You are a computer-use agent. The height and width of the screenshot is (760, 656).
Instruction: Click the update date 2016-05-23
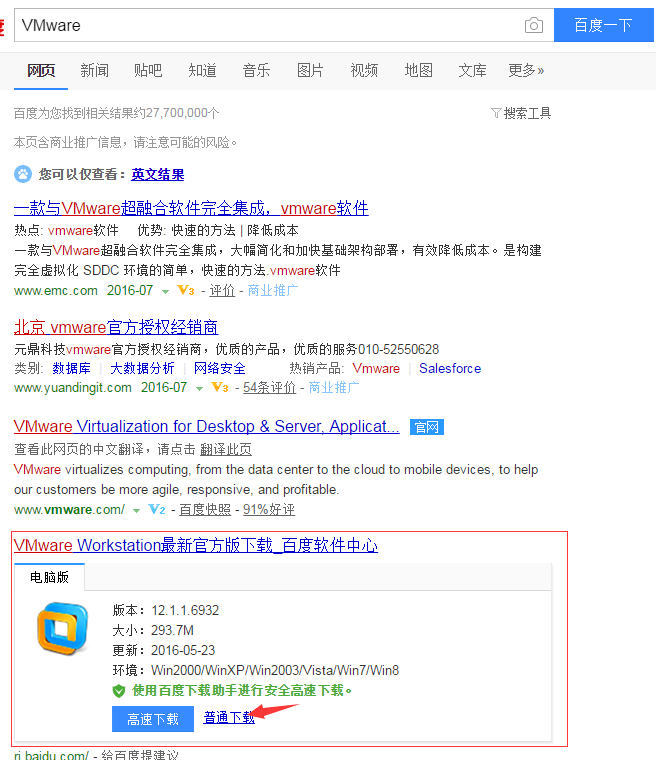183,650
